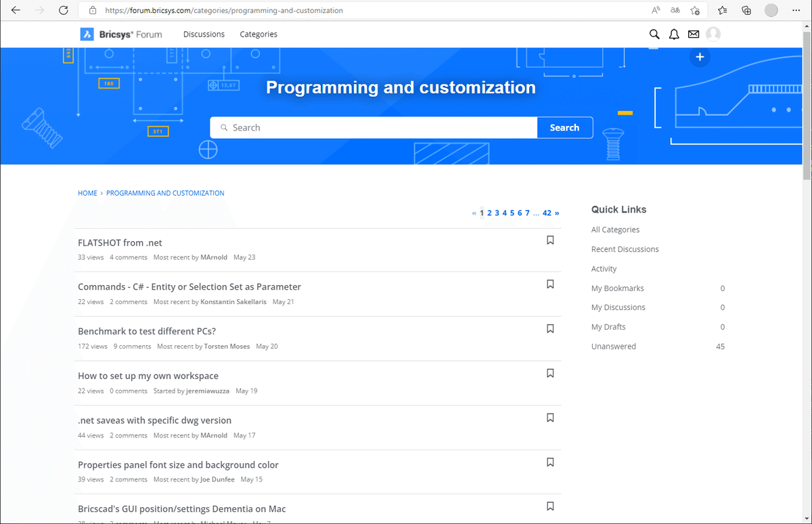Open Properties panel font size and background color
This screenshot has height=524, width=812.
tap(178, 464)
